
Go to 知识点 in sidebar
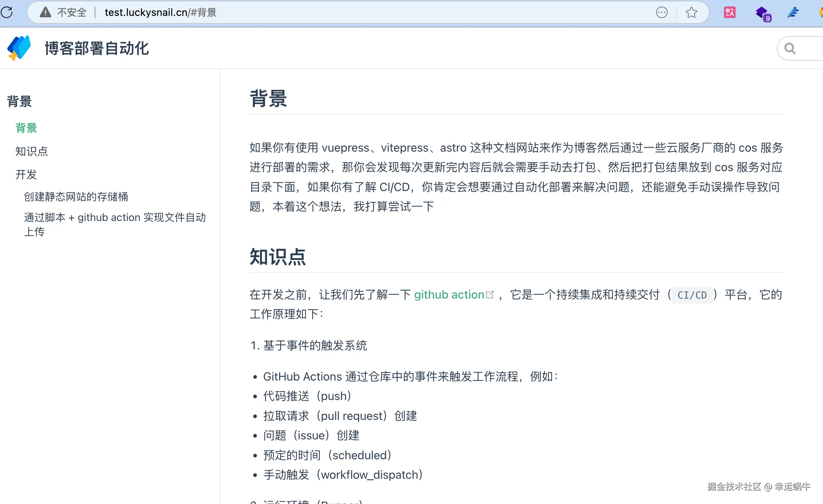coord(31,151)
